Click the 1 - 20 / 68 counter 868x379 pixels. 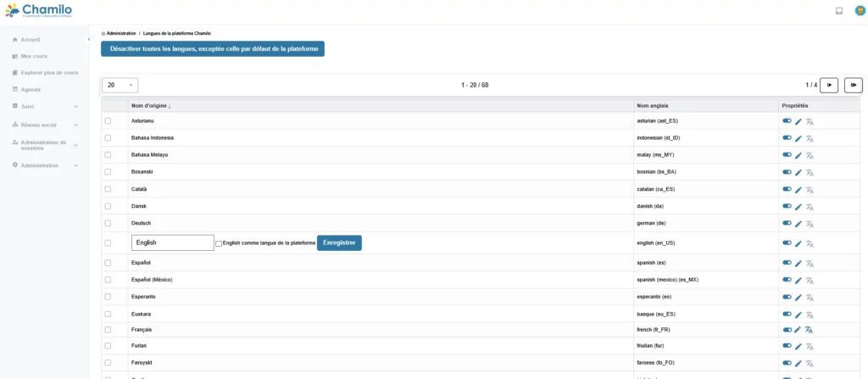[x=475, y=86]
